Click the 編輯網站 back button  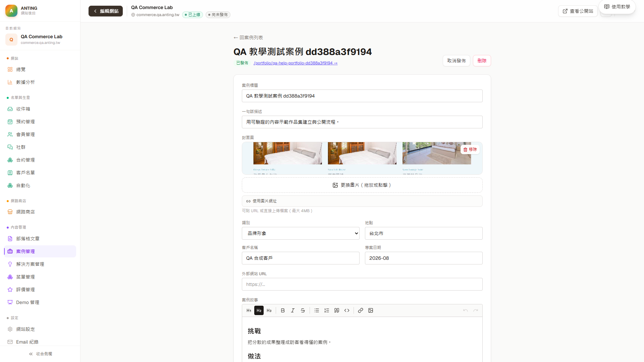click(106, 11)
